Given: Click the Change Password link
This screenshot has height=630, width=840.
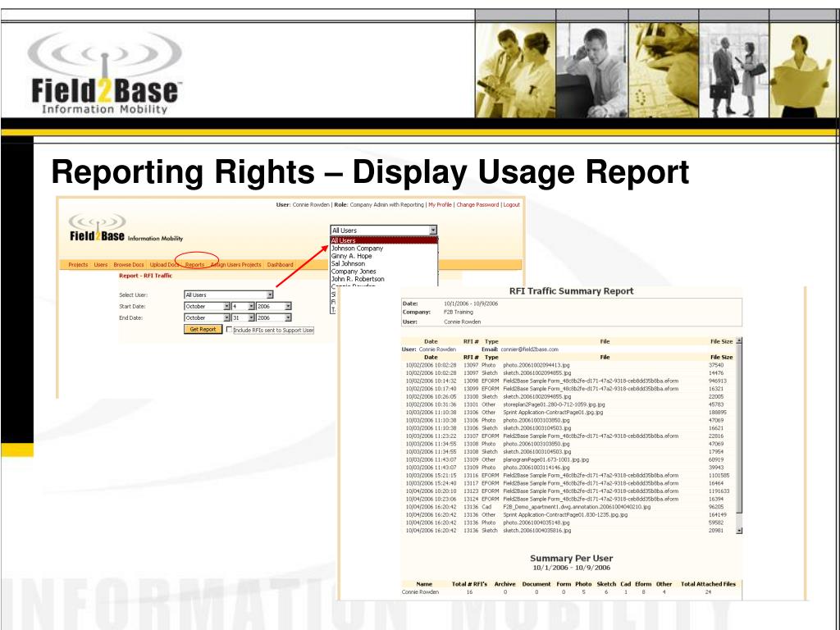Looking at the screenshot, I should (x=477, y=204).
